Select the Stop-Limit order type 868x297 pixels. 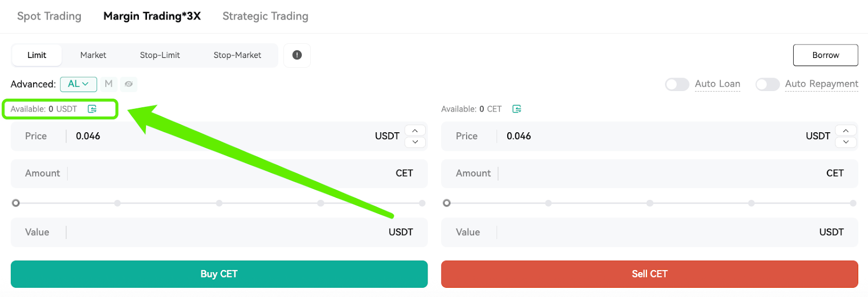click(160, 55)
